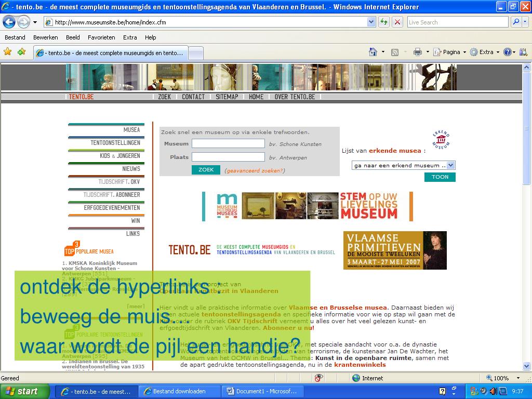Click the blue Help question mark icon
This screenshot has height=399, width=532.
tap(508, 52)
